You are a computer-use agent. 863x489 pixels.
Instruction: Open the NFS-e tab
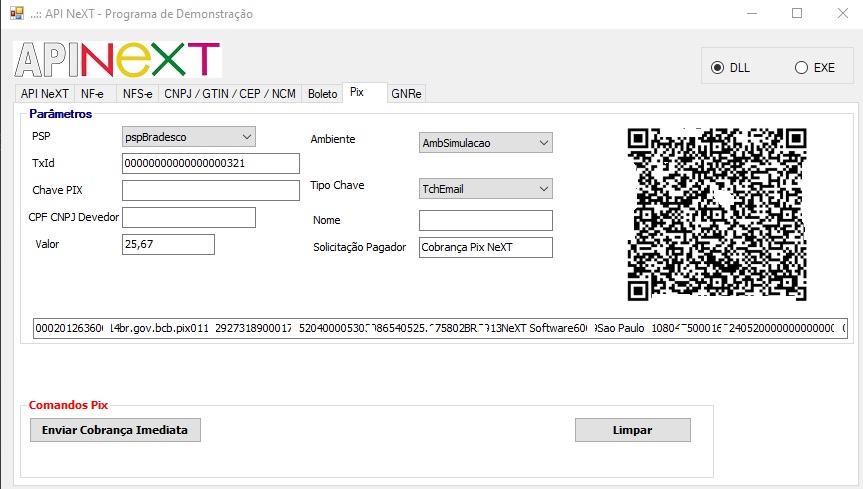[x=137, y=93]
